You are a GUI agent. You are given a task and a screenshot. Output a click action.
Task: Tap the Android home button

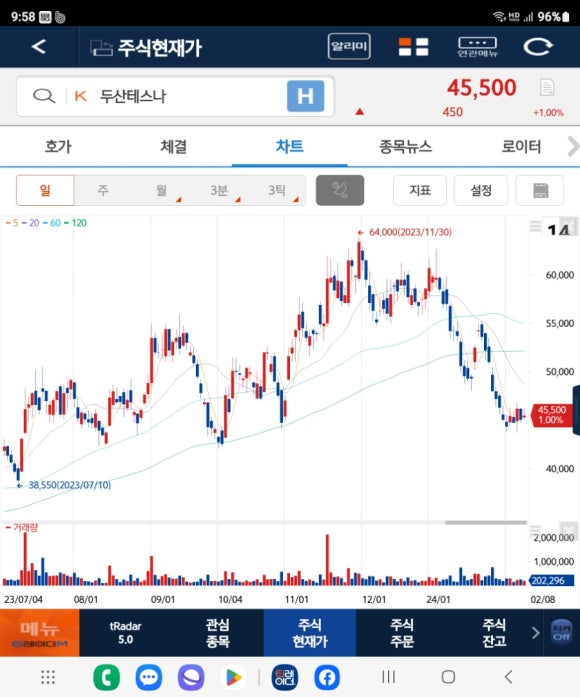tap(448, 677)
